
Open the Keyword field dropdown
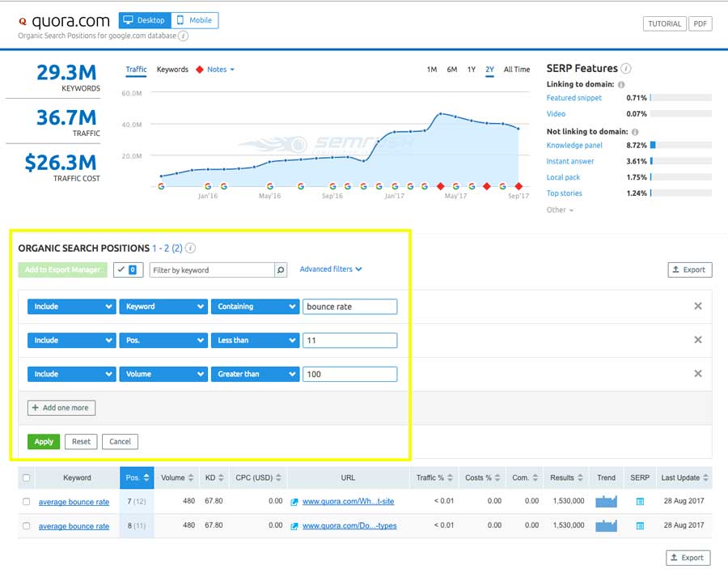163,307
